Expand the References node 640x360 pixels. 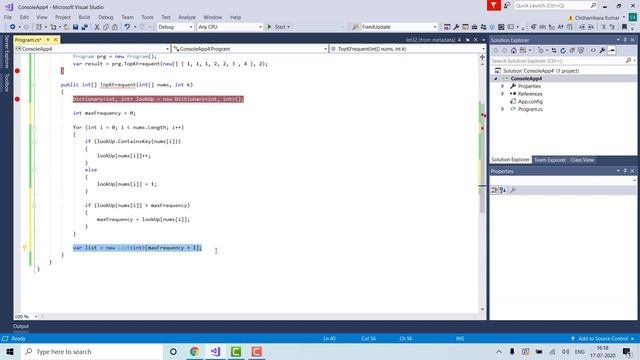click(503, 94)
